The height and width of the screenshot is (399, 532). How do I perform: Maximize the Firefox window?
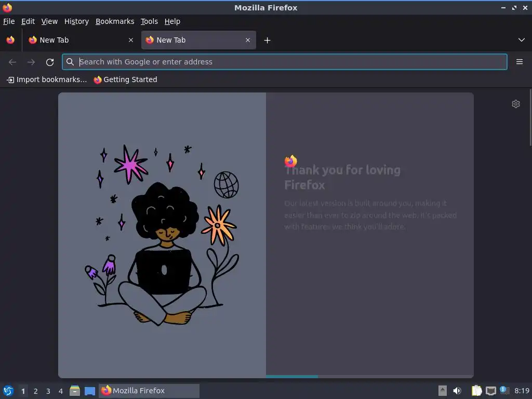tap(514, 7)
